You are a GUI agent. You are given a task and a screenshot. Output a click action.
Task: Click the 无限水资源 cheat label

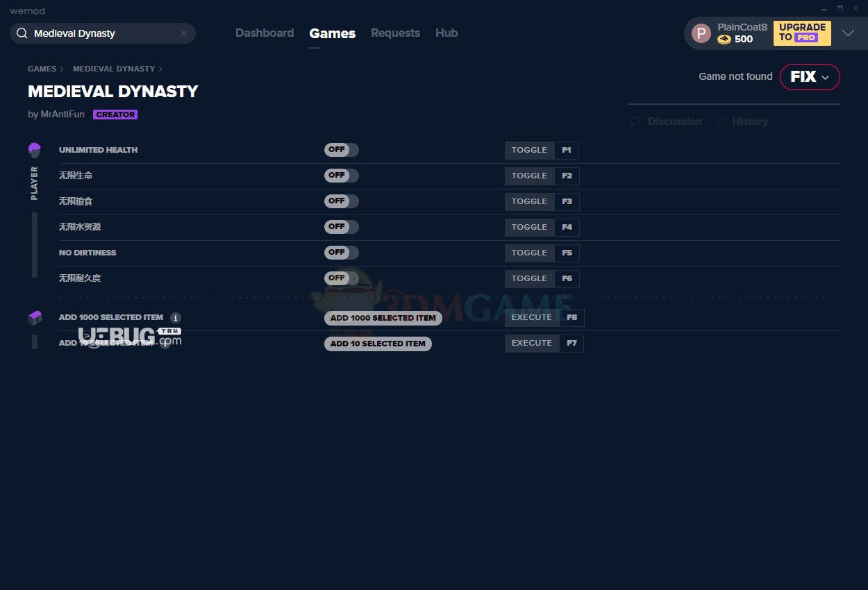coord(80,227)
